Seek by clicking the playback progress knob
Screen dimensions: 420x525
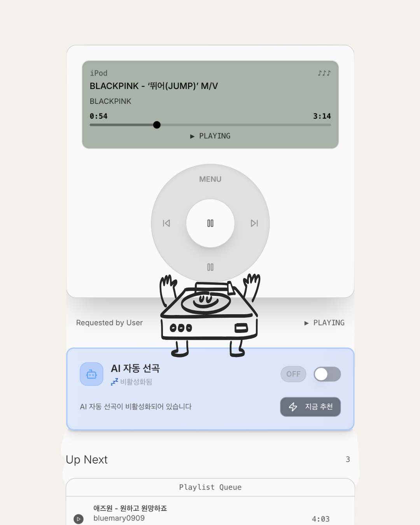point(157,125)
